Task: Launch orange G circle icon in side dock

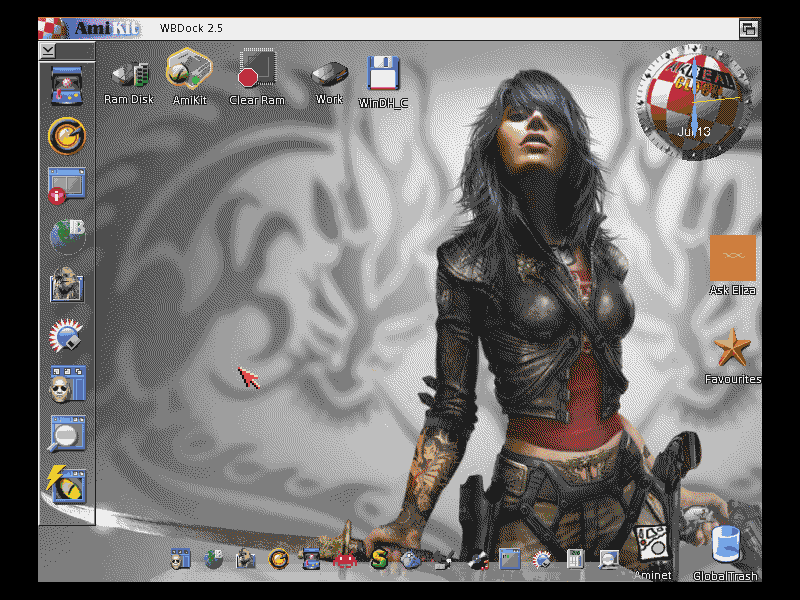Action: 66,136
